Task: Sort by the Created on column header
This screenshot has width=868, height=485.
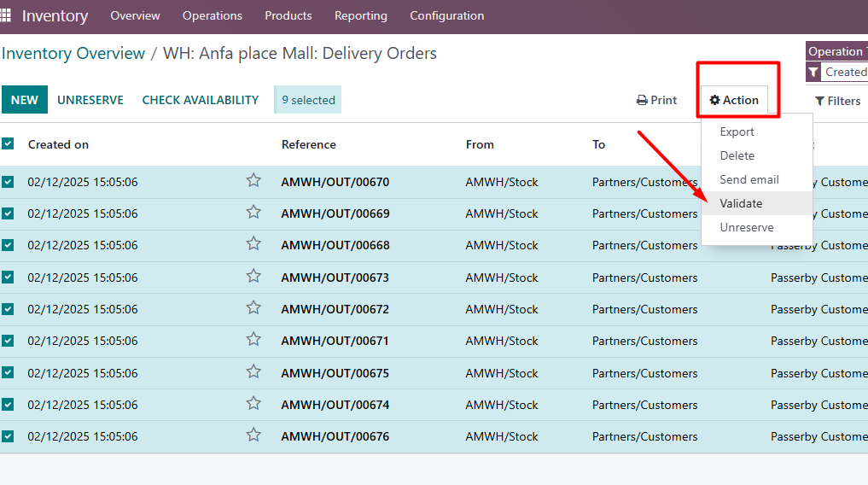Action: coord(58,144)
